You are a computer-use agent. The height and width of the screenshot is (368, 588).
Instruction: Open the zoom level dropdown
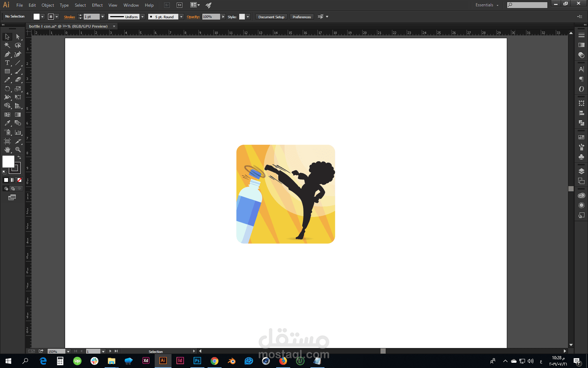tap(68, 351)
